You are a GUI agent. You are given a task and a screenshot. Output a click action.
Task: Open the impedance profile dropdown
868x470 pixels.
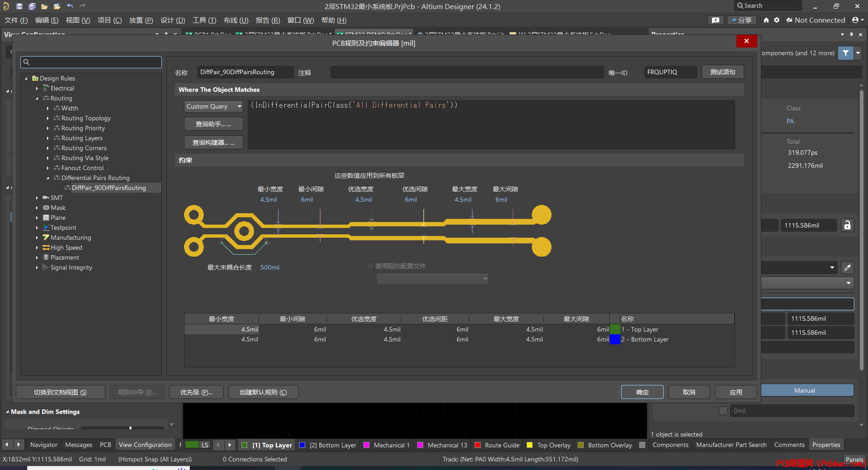(x=433, y=279)
